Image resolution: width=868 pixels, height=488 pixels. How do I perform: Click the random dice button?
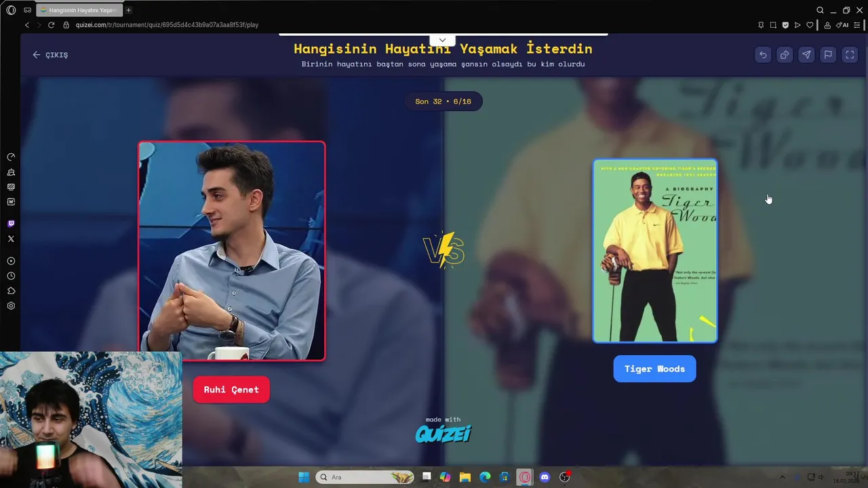pos(785,55)
